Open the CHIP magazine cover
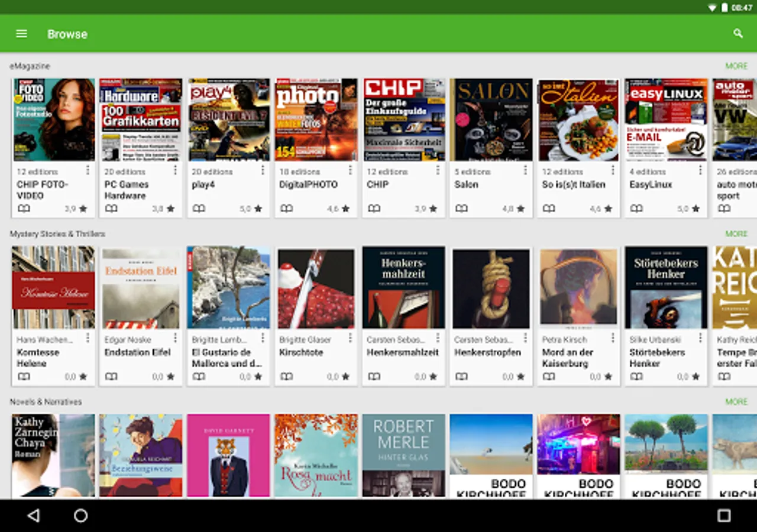Screen dimensions: 757x532 [x=403, y=119]
